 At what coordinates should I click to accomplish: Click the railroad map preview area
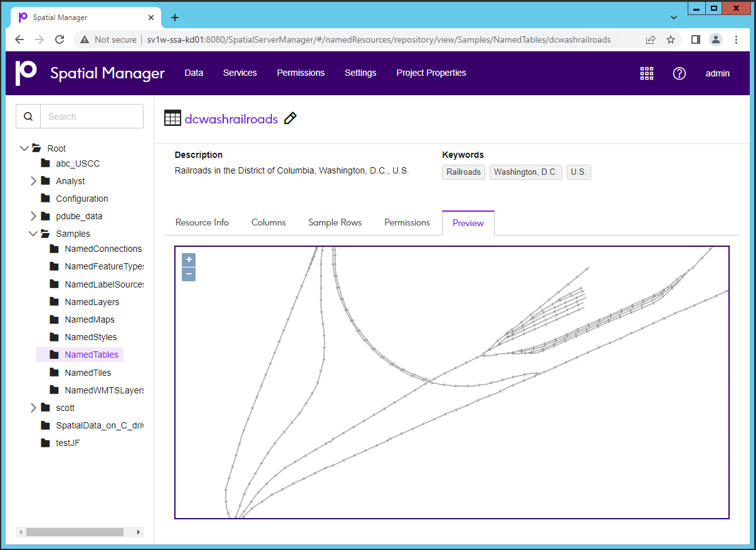452,382
